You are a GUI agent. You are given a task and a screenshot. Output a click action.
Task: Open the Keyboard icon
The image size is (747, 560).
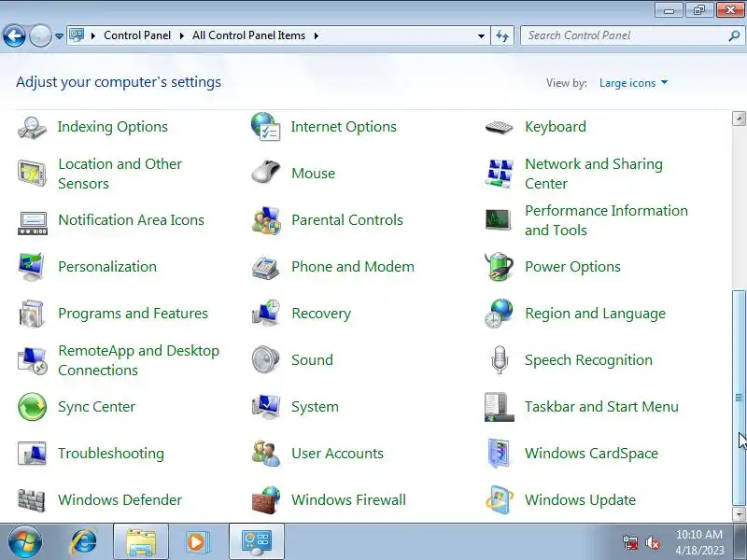(499, 127)
